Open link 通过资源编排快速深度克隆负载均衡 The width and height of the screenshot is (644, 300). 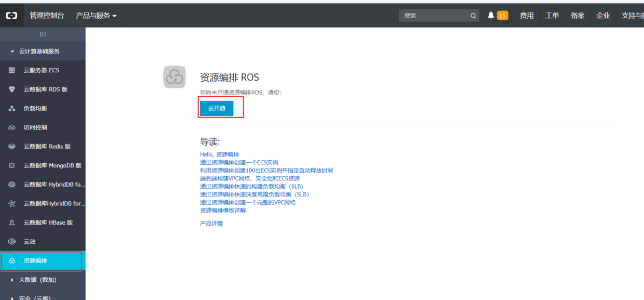pos(254,194)
